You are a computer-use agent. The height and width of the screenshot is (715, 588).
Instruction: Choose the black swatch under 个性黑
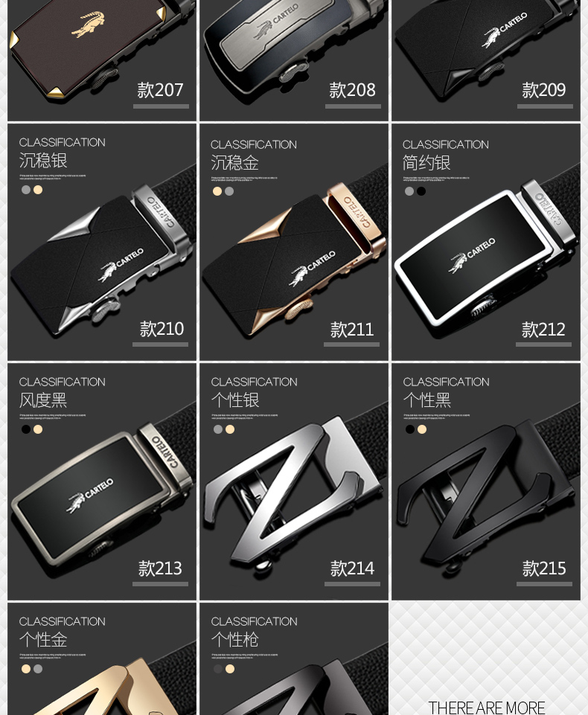[x=409, y=429]
